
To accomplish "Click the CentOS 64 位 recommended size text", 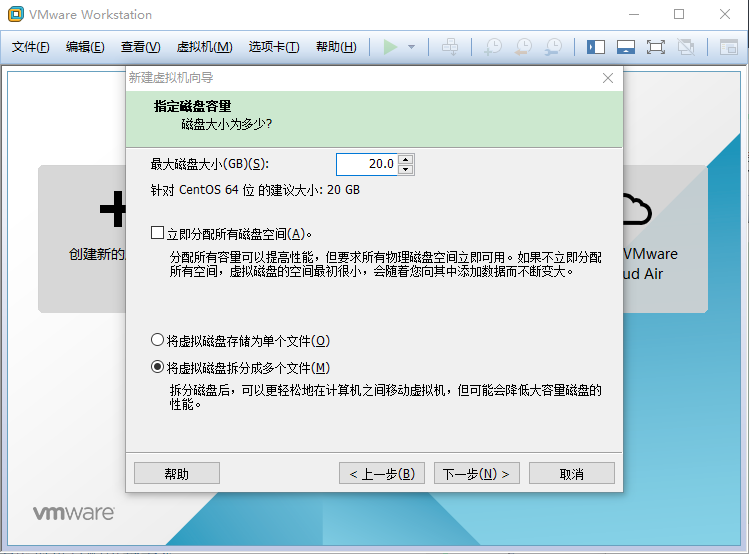I will point(255,190).
